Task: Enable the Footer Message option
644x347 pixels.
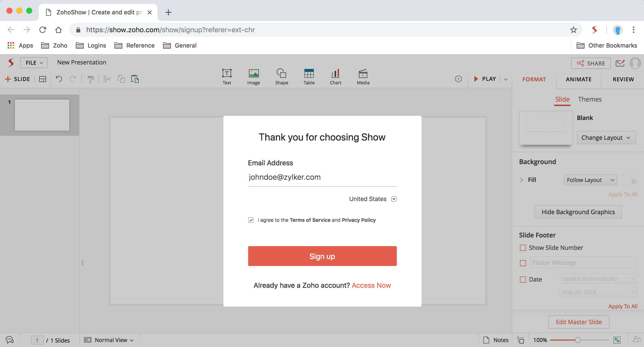Action: [523, 263]
